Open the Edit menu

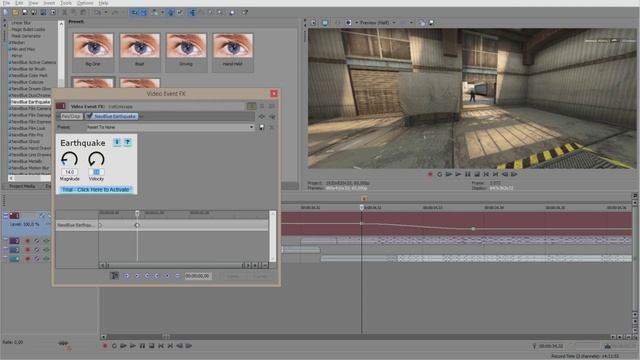point(19,3)
